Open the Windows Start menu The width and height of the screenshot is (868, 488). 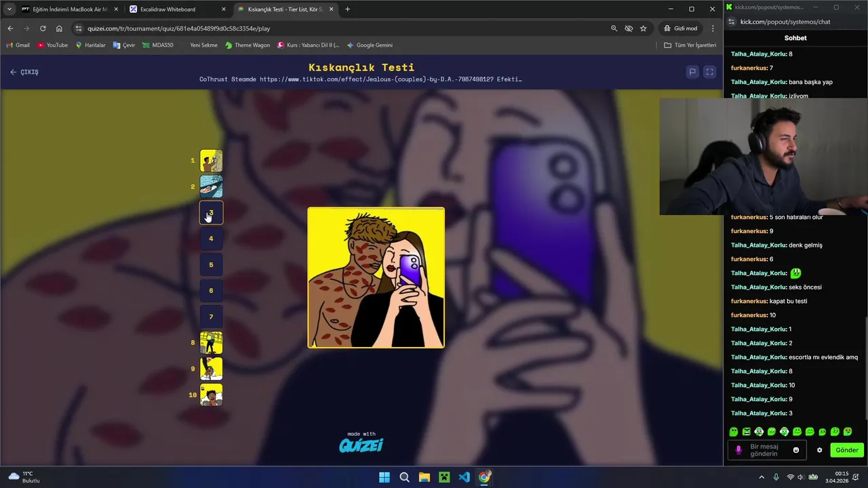[x=384, y=477]
